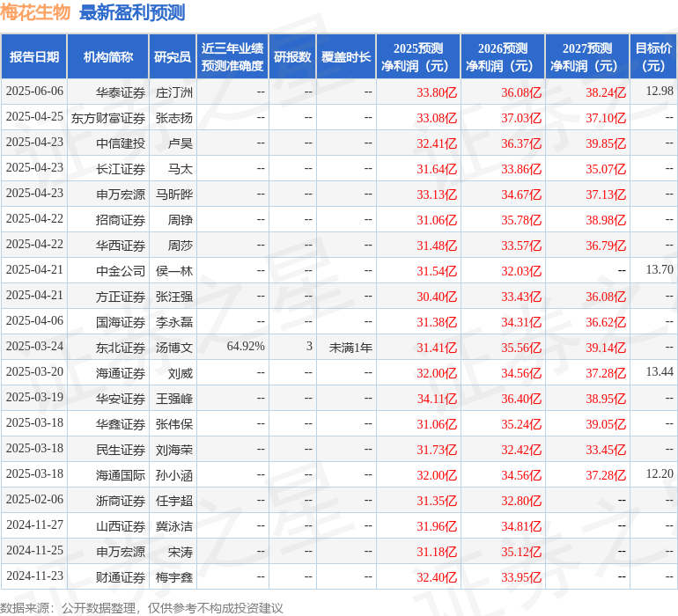The image size is (678, 616).
Task: Sort by 报告日期 column header
Action: point(34,57)
